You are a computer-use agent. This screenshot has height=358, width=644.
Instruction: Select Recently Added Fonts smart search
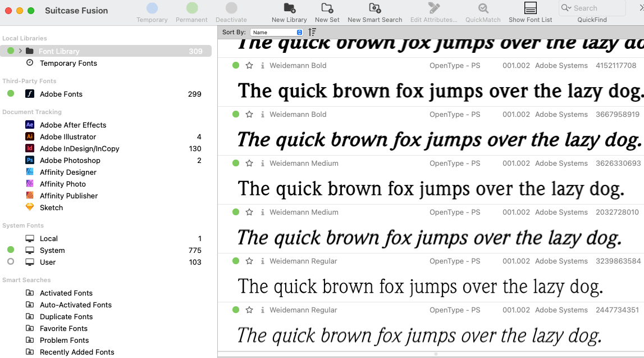pos(77,352)
